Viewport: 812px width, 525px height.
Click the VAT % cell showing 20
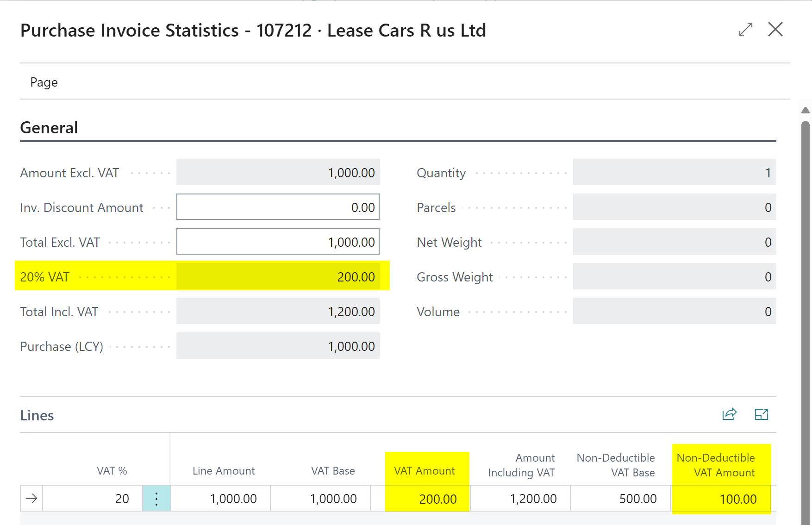(x=93, y=499)
